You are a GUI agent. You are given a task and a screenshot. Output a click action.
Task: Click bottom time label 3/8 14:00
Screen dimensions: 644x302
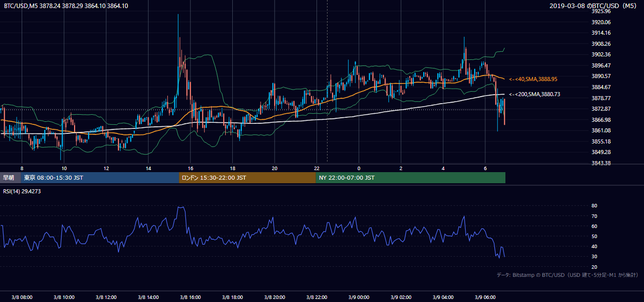coord(148,297)
